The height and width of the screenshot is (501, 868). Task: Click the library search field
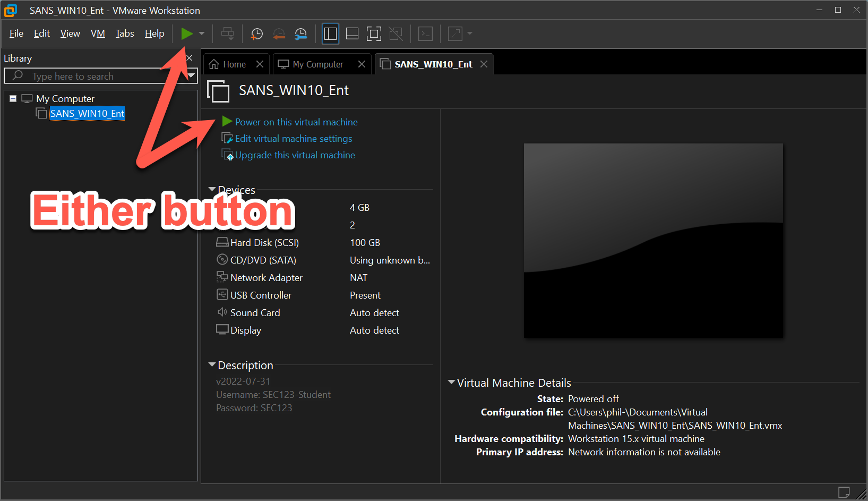tap(101, 76)
